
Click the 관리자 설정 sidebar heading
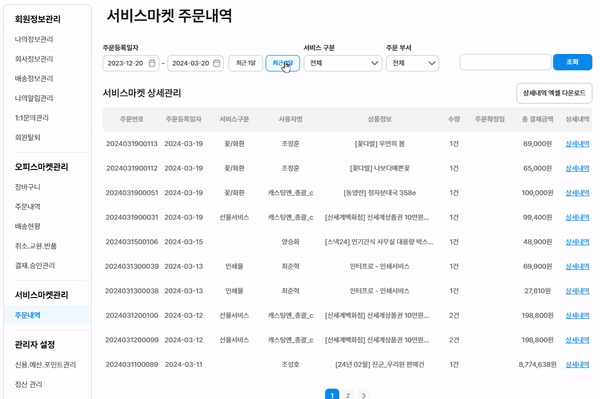[34, 345]
